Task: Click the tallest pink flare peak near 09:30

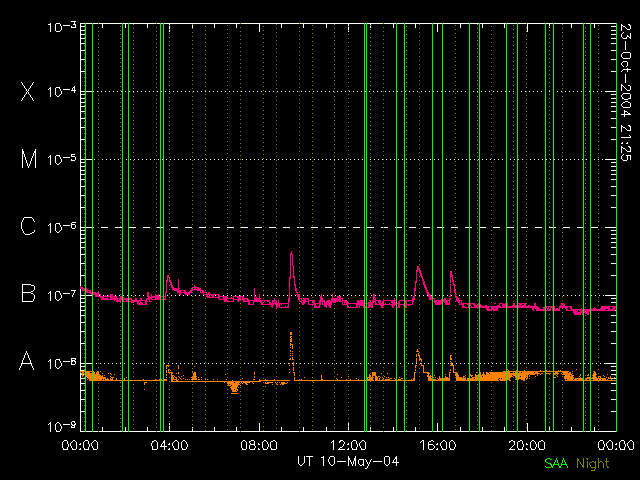Action: 291,253
